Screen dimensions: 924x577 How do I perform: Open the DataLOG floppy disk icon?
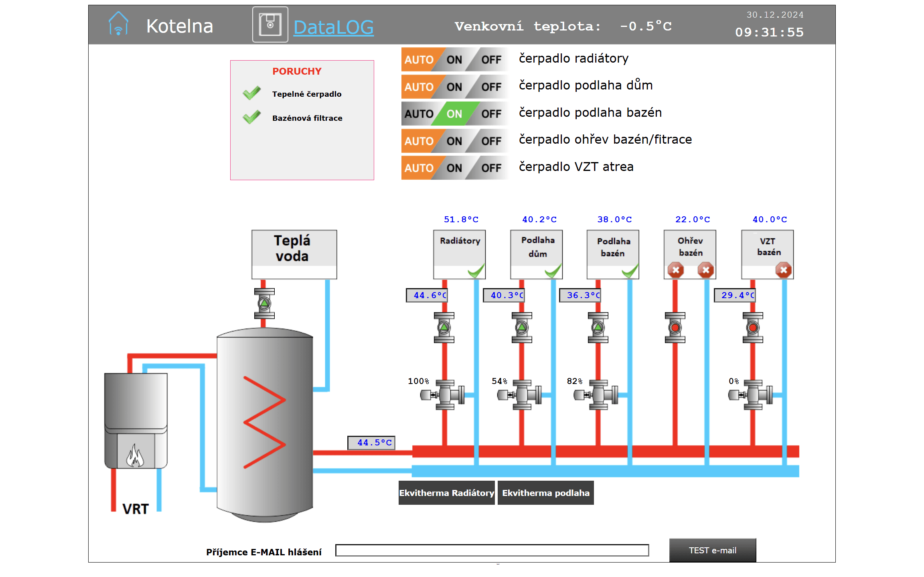(x=270, y=24)
